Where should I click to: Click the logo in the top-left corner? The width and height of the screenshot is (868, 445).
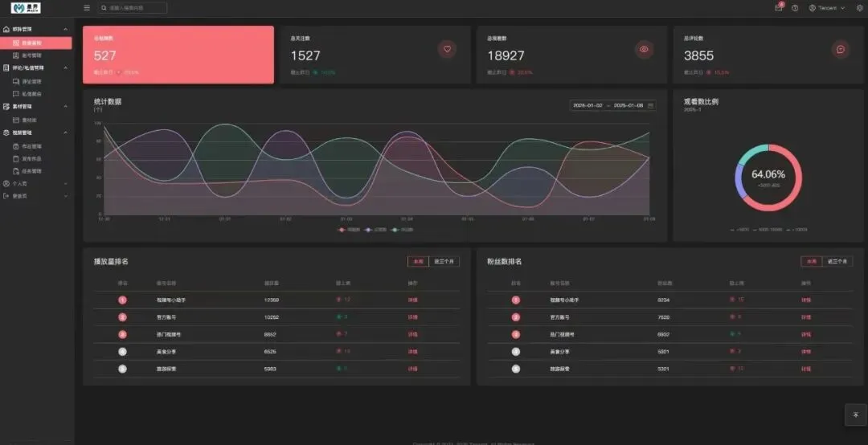click(x=26, y=8)
